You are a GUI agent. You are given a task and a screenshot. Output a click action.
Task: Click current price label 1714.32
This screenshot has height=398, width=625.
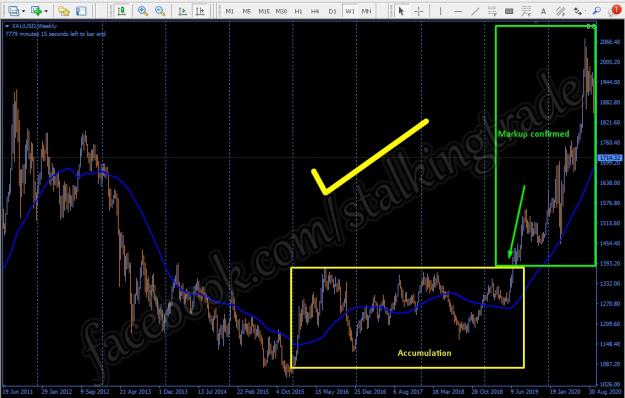point(610,158)
